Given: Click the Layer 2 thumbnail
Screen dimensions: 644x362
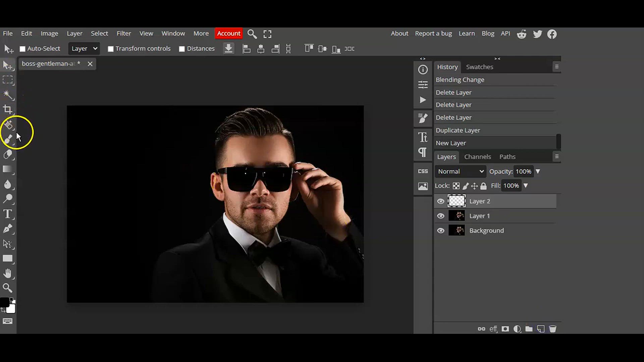Looking at the screenshot, I should click(x=457, y=201).
